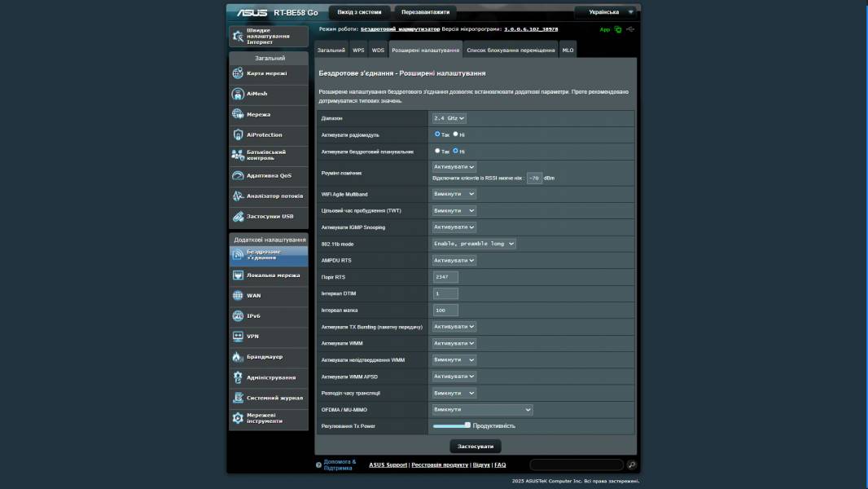This screenshot has width=868, height=489.
Task: Expand the 802.11b mode dropdown
Action: point(474,244)
